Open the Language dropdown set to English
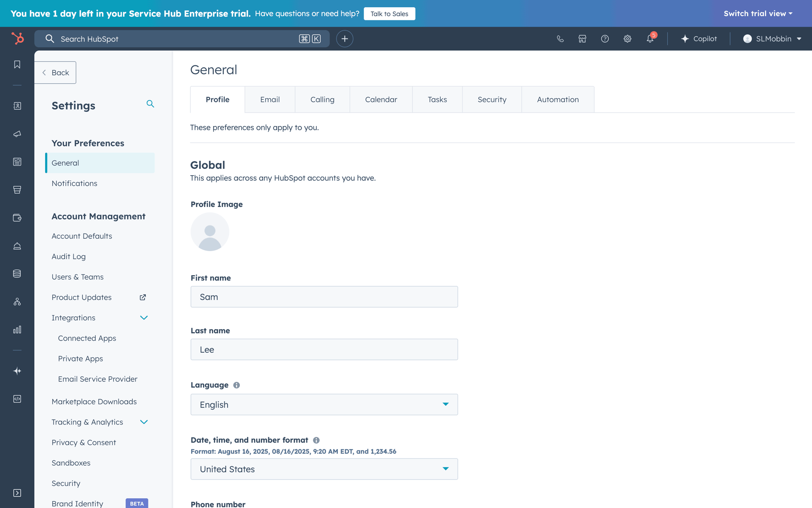812x508 pixels. [324, 404]
